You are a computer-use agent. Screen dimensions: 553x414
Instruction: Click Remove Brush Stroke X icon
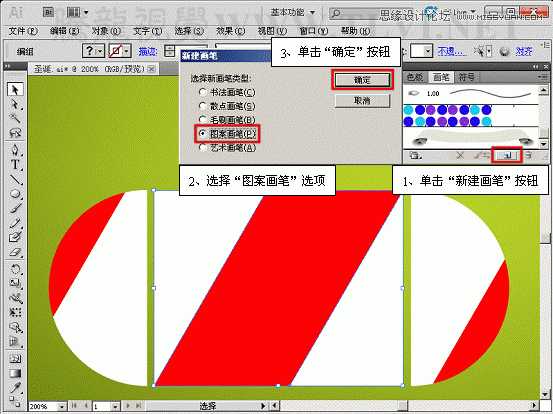point(460,155)
